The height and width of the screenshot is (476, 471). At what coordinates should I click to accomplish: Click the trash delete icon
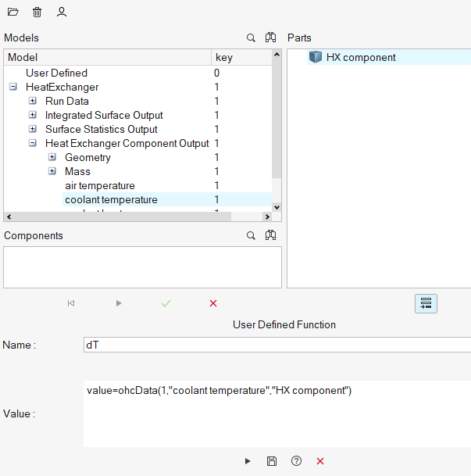point(37,13)
